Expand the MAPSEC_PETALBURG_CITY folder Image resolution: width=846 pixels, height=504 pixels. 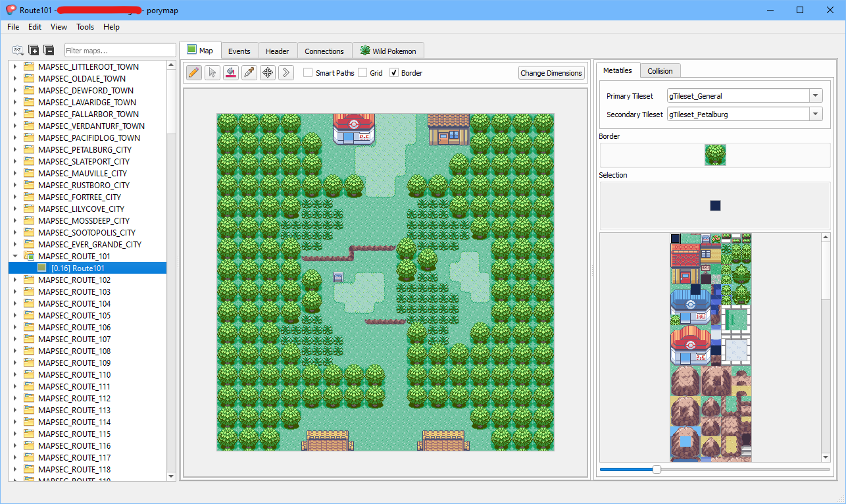point(15,150)
